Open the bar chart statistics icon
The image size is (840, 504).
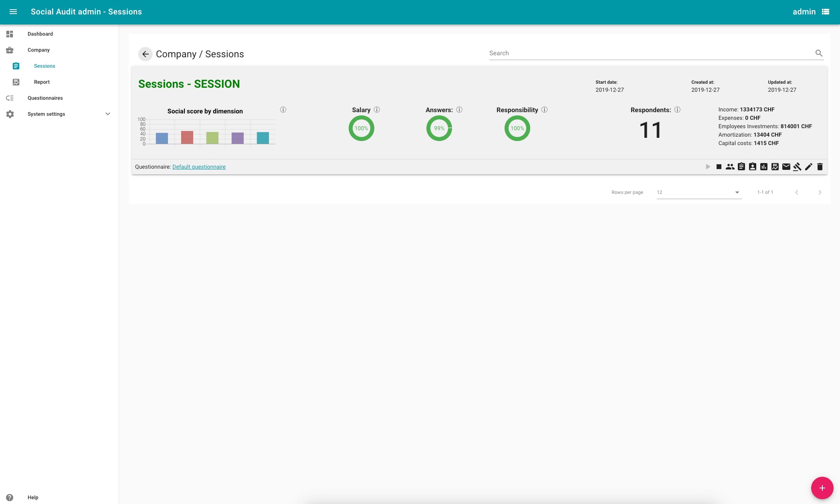pos(764,167)
